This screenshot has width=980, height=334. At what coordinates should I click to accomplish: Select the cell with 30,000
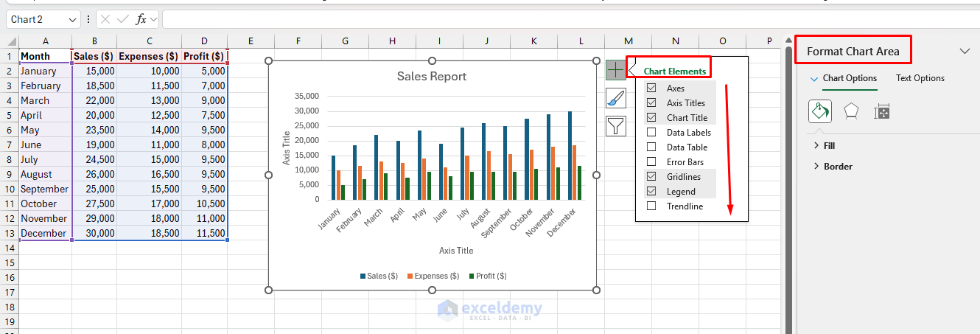[x=94, y=233]
